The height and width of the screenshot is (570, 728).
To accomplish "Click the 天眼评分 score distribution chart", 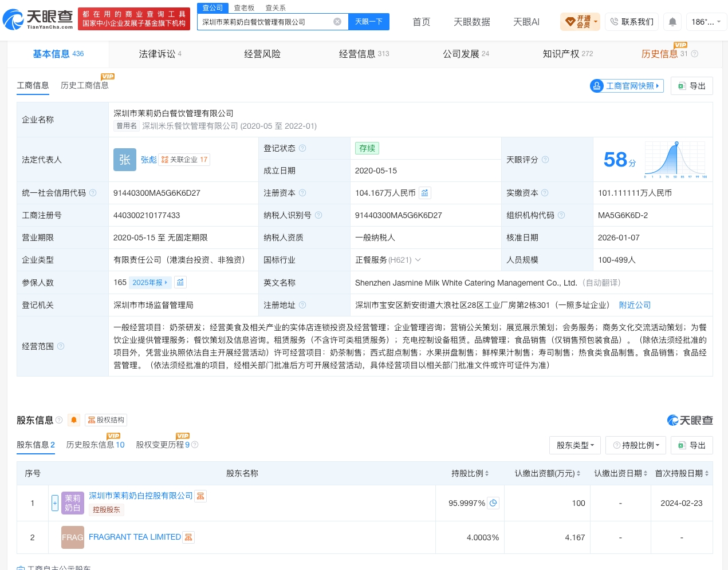I will [676, 160].
